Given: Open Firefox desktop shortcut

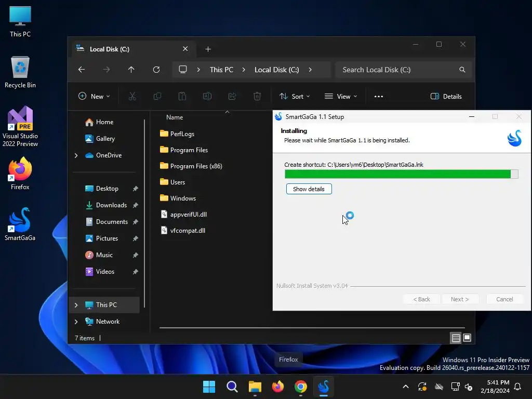Looking at the screenshot, I should point(20,173).
